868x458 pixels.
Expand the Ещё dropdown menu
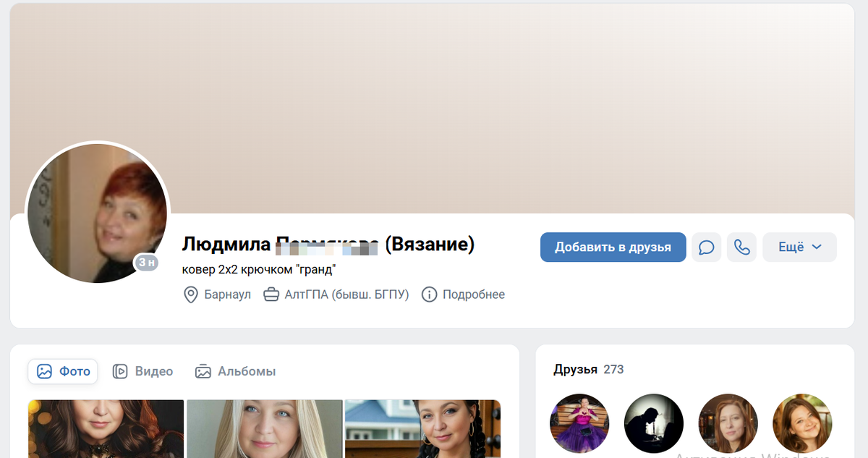tap(799, 247)
